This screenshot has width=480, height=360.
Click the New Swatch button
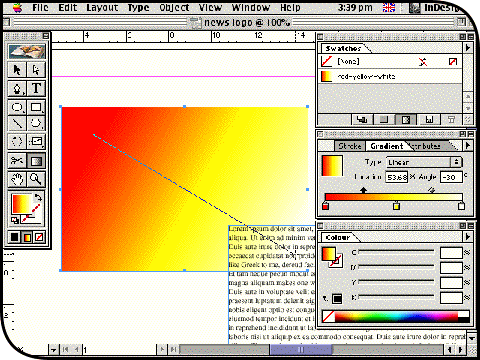tap(429, 119)
